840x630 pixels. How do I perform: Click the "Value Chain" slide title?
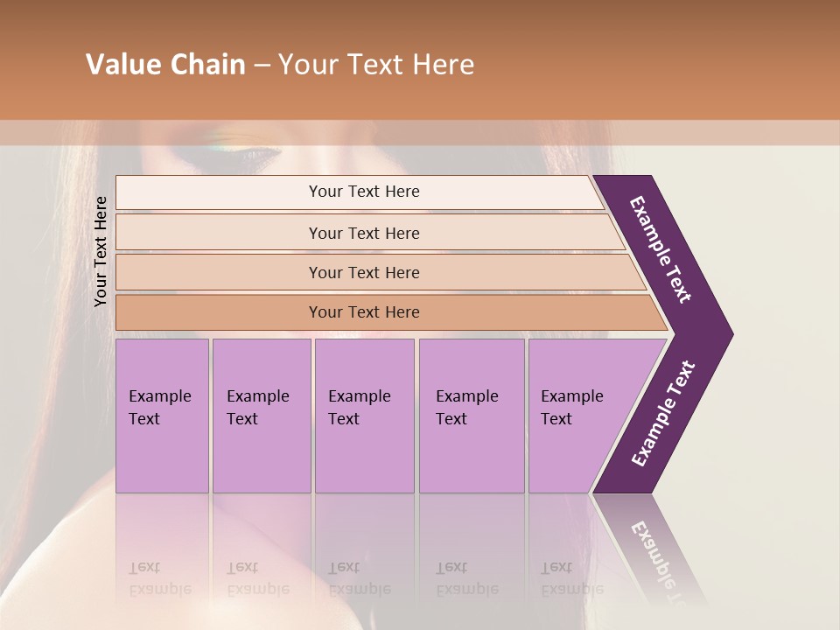[165, 65]
